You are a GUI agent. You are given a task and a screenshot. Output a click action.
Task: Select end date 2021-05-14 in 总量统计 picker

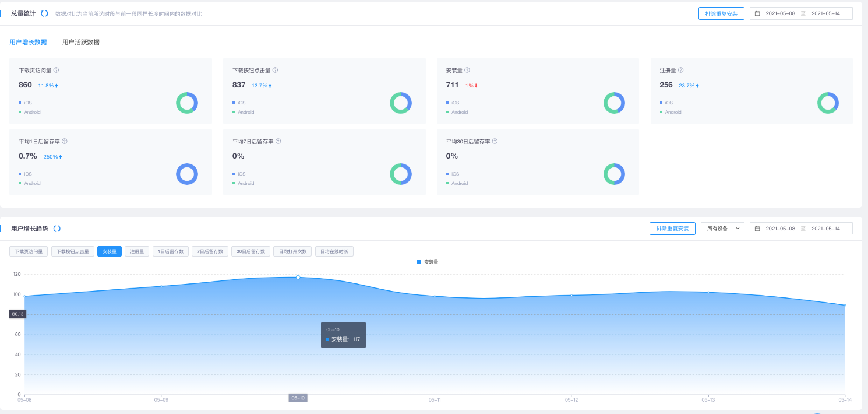pyautogui.click(x=825, y=13)
